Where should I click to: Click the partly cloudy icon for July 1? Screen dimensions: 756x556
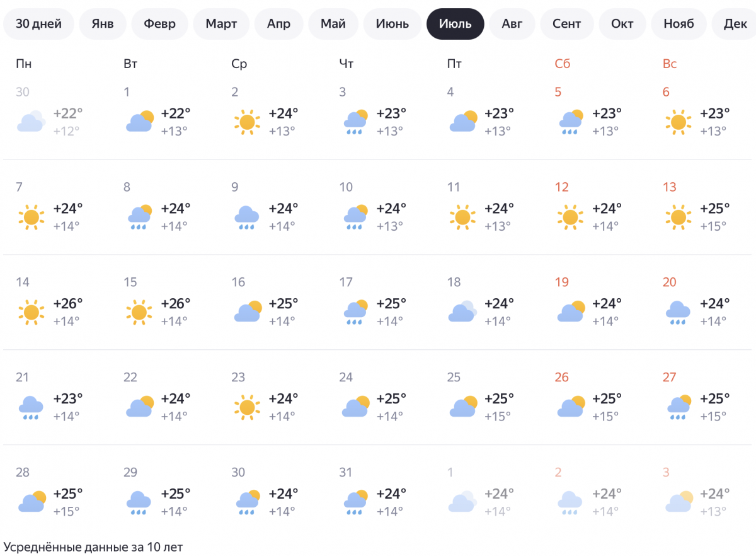coord(139,122)
